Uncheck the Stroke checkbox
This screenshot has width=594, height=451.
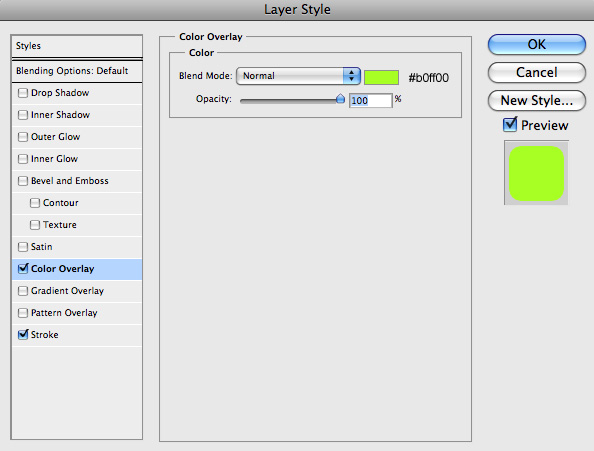(x=23, y=334)
